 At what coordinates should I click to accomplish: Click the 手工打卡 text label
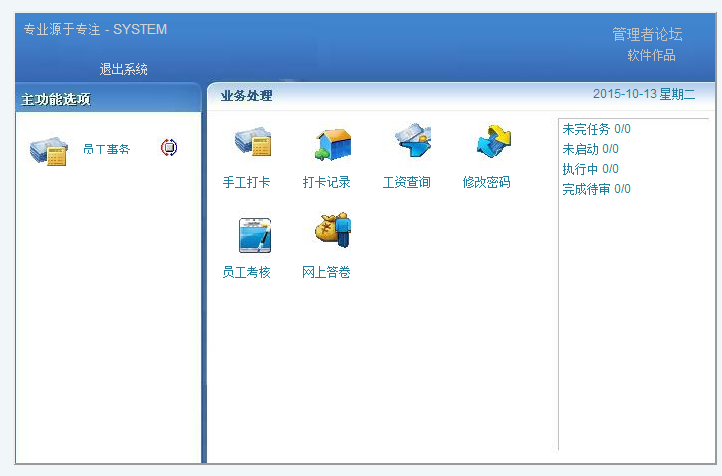(246, 183)
